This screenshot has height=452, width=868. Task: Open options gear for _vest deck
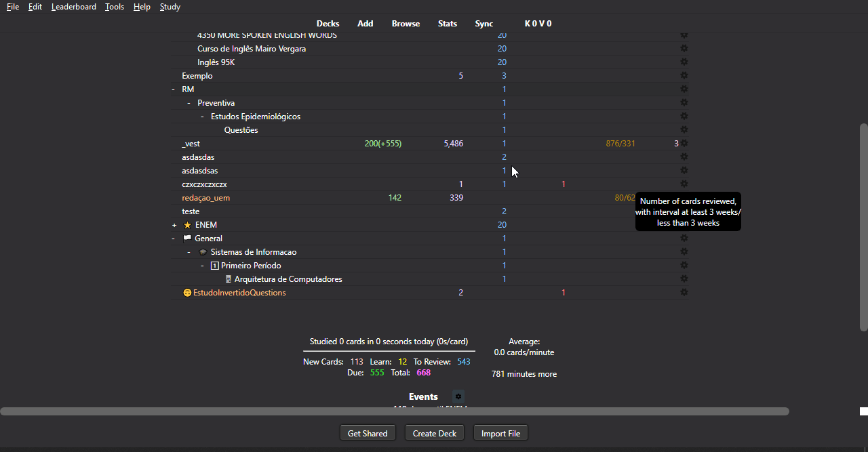pos(684,144)
